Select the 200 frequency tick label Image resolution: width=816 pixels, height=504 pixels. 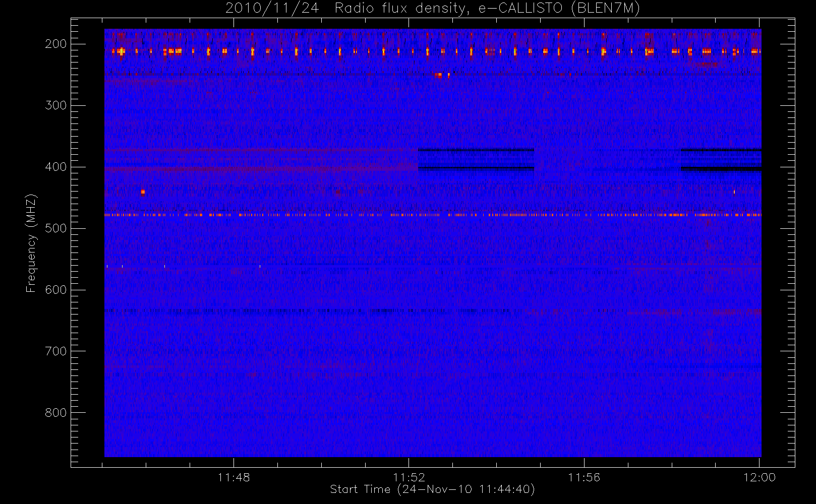point(56,44)
